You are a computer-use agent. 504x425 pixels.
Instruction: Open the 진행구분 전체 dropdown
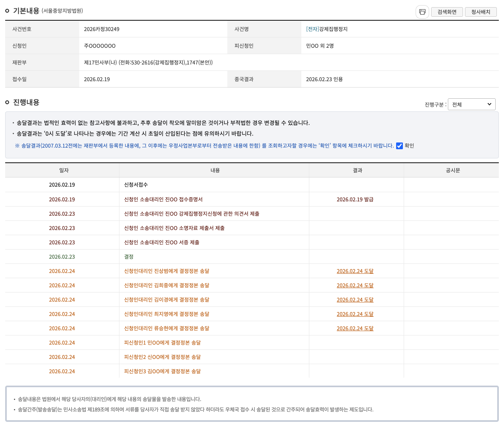click(x=471, y=104)
